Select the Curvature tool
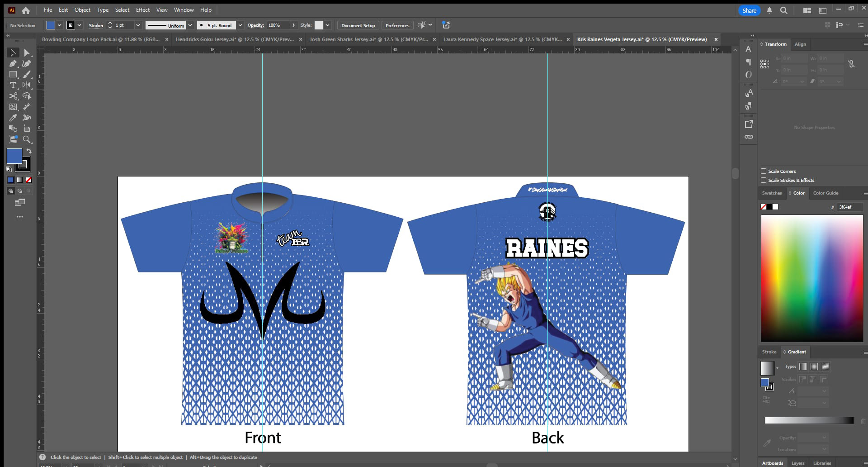The image size is (868, 467). 27,64
